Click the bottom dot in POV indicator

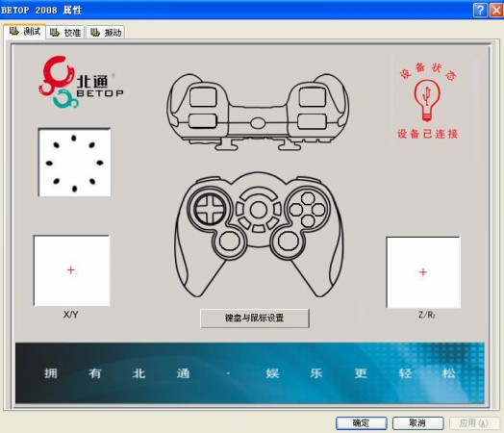(x=75, y=189)
